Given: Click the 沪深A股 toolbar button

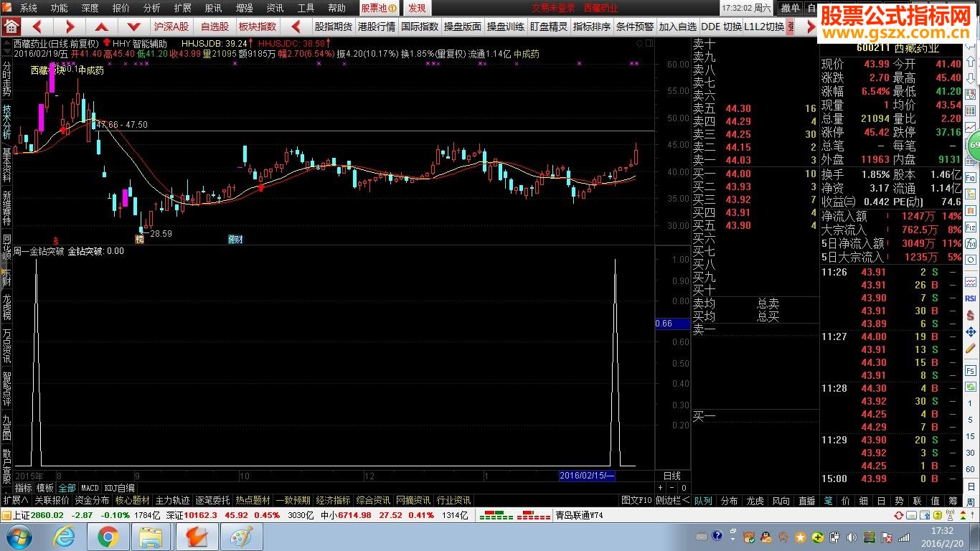Looking at the screenshot, I should 171,27.
